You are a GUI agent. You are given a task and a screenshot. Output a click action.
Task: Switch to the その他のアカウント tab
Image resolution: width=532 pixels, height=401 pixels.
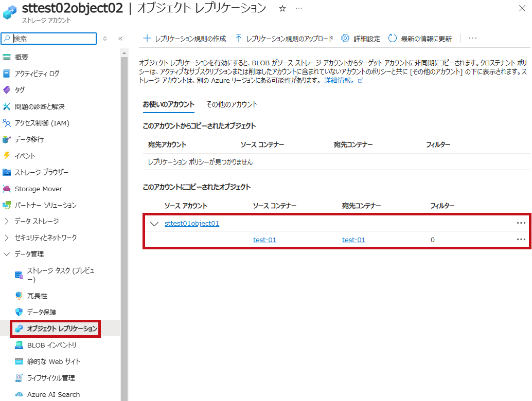click(232, 104)
